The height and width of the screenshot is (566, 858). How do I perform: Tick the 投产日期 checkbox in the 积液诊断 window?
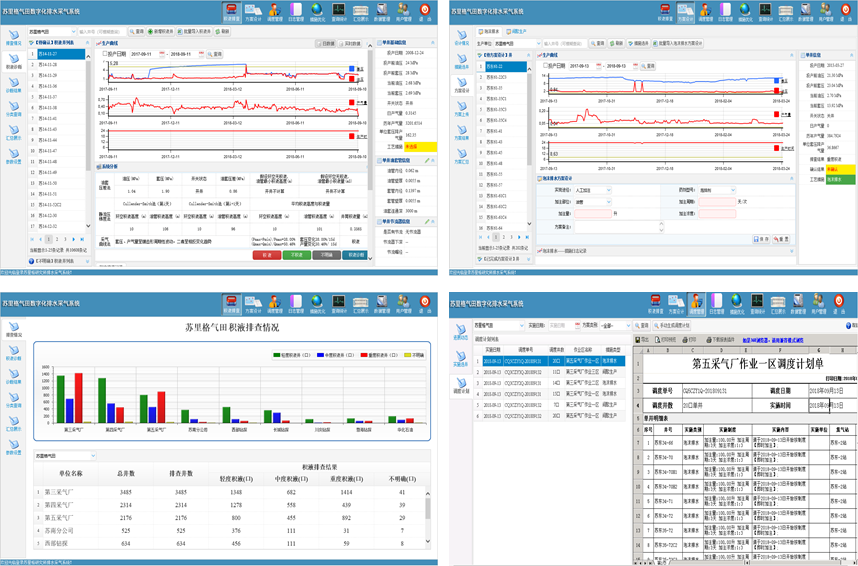pyautogui.click(x=105, y=54)
